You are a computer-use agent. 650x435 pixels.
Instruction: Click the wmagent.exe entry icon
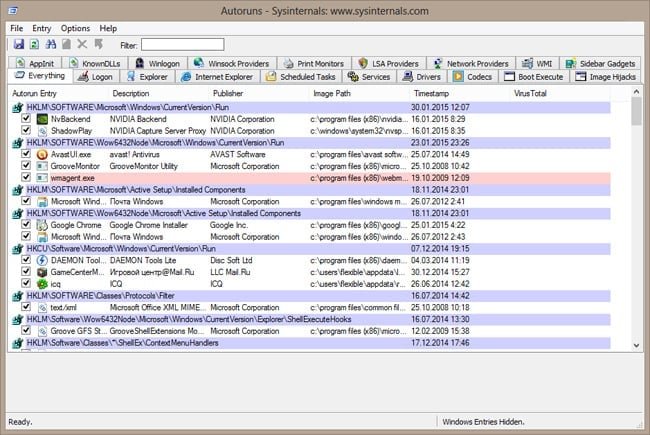(42, 178)
